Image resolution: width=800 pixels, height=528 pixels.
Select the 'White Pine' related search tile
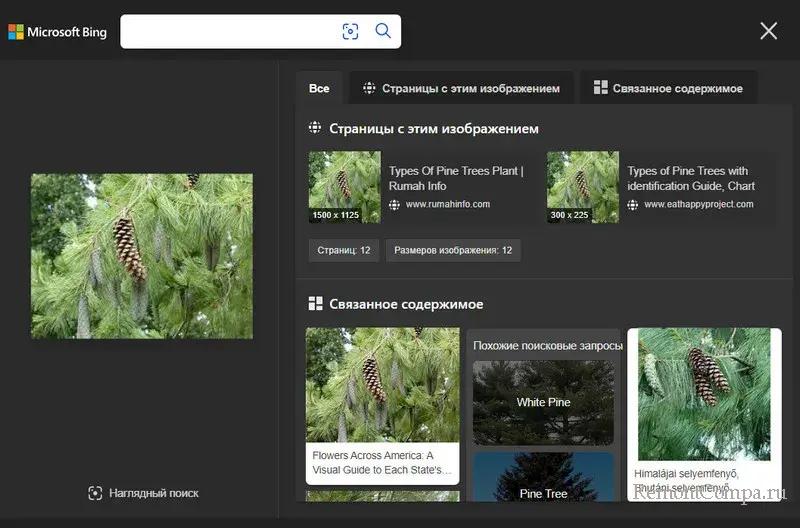point(543,402)
